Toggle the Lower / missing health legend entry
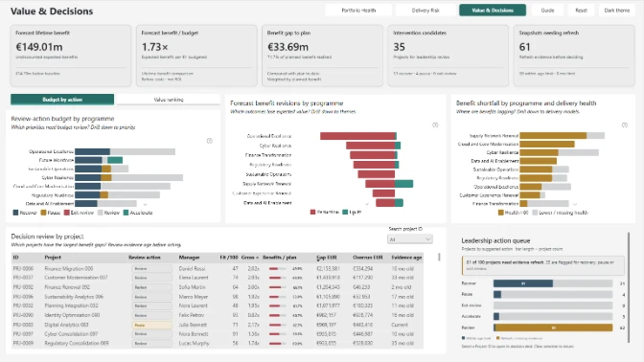This screenshot has height=362, width=644. [x=560, y=213]
